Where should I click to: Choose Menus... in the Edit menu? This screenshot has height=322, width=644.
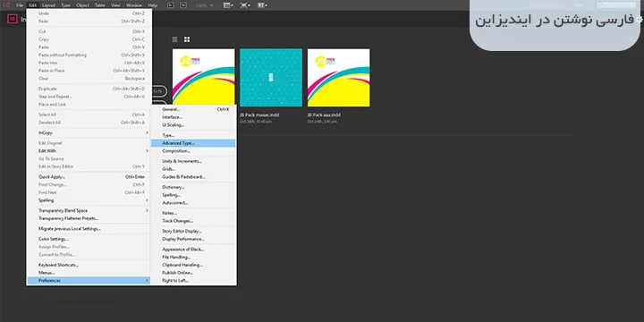[89, 273]
